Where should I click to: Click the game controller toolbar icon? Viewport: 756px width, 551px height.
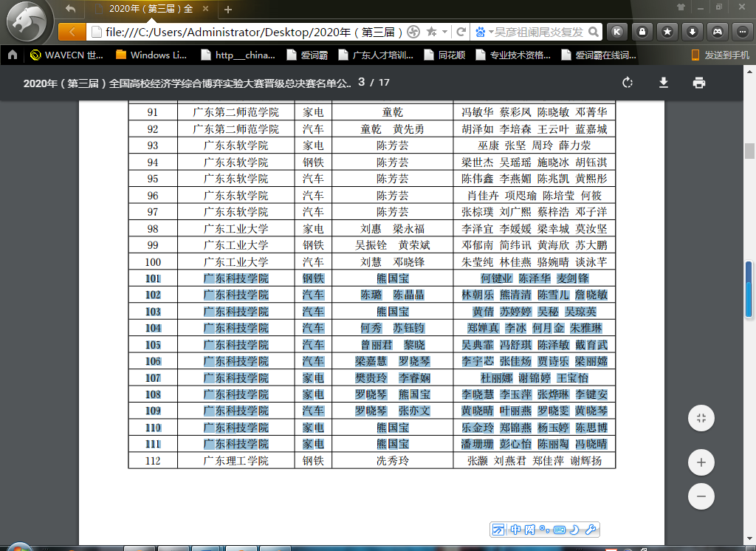[x=718, y=32]
